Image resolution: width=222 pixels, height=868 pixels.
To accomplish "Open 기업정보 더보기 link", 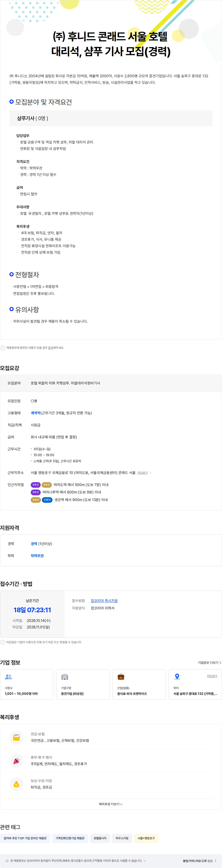I will (x=210, y=662).
